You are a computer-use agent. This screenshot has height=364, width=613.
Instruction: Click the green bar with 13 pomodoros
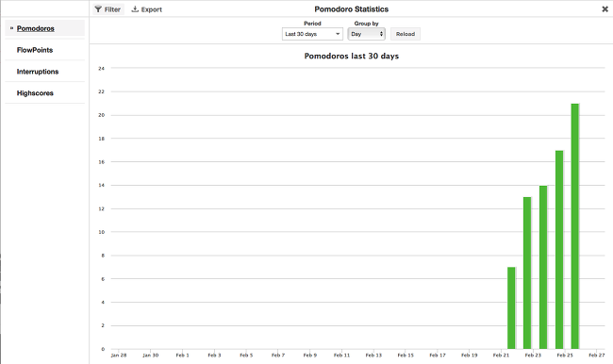tap(527, 273)
